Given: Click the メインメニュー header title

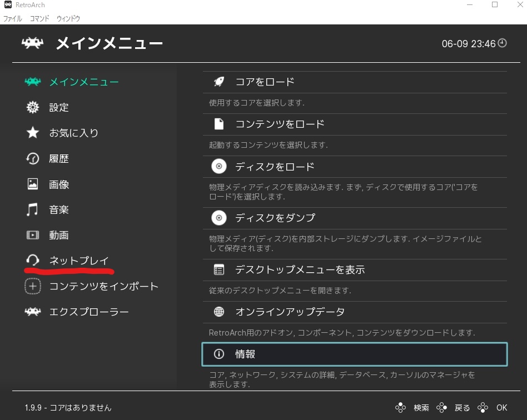Looking at the screenshot, I should click(x=110, y=43).
